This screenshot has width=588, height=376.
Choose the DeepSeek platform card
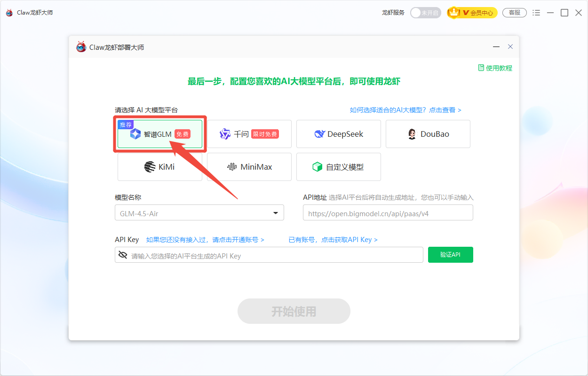tap(339, 134)
